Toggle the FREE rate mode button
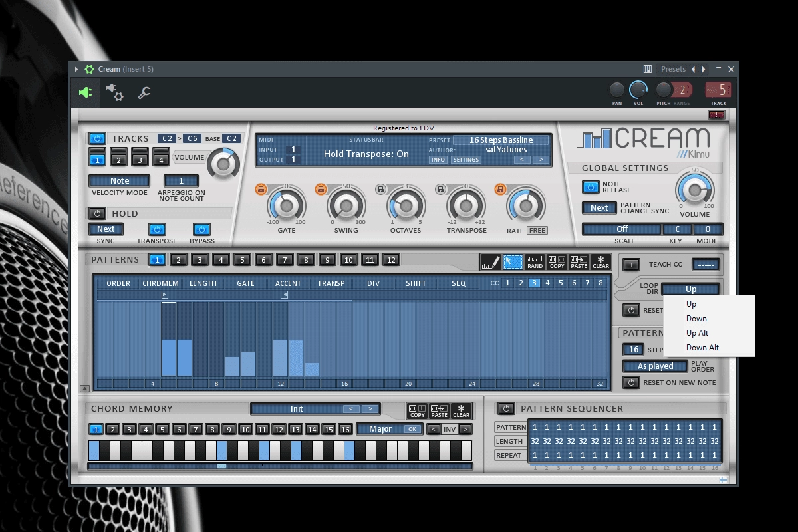The image size is (798, 532). point(537,231)
